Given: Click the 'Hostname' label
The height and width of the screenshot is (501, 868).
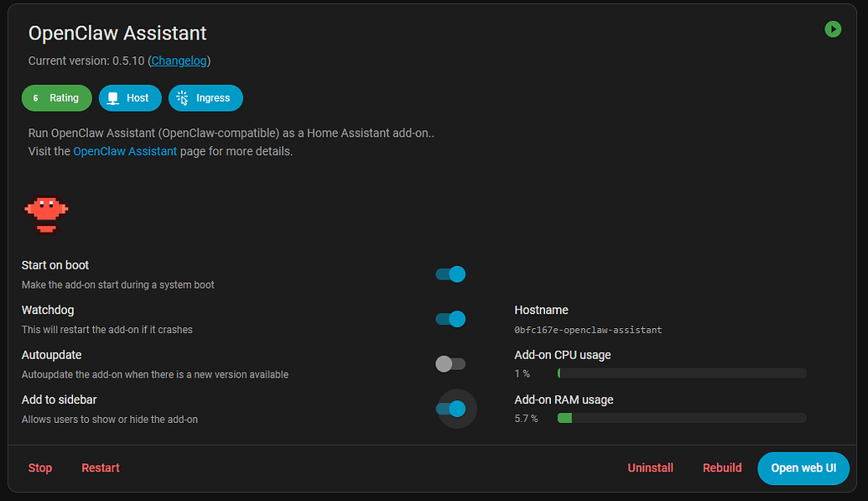Looking at the screenshot, I should (x=541, y=311).
